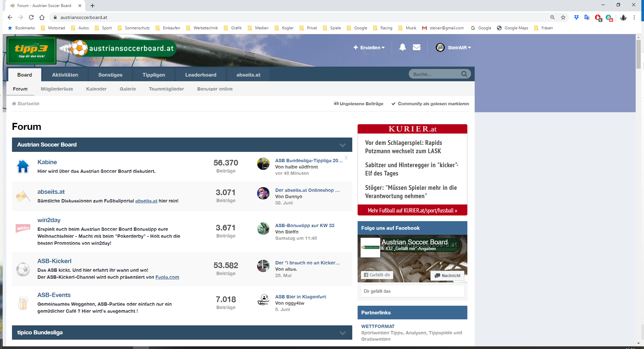
Task: Open the steirair@gmail.com bookmark
Action: (x=443, y=28)
